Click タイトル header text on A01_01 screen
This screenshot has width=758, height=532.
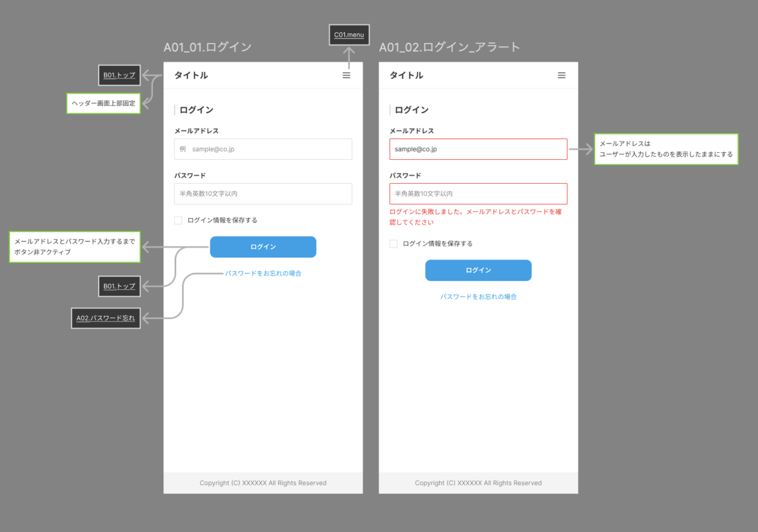191,75
